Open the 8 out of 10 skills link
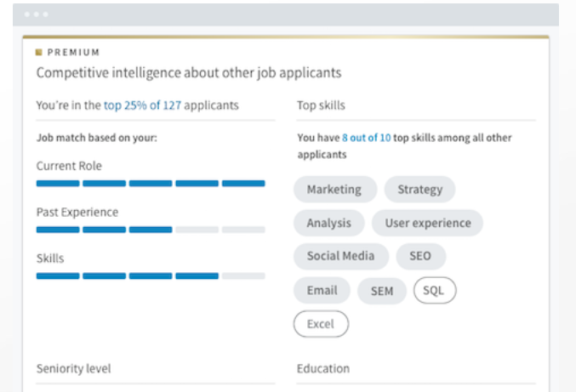576x392 pixels. [x=366, y=138]
